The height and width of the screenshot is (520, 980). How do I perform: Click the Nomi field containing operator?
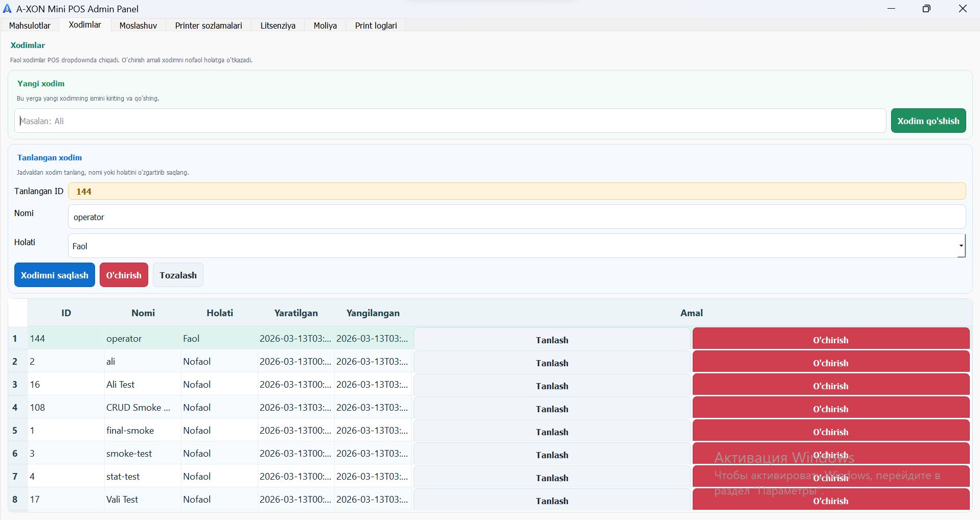(516, 217)
